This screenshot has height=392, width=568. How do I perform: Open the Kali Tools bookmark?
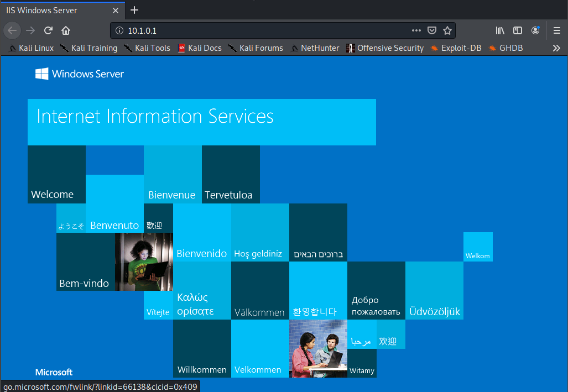click(x=147, y=48)
